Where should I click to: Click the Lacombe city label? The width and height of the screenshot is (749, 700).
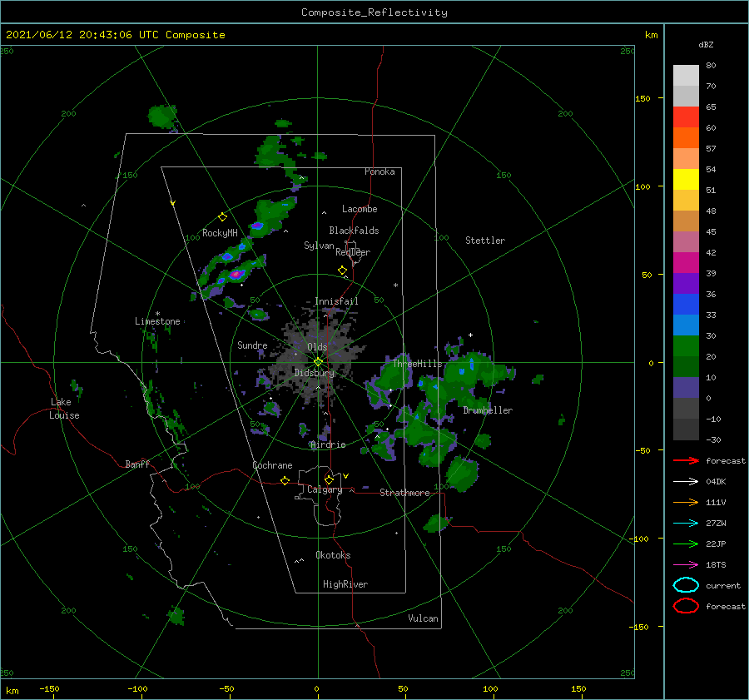[x=360, y=209]
